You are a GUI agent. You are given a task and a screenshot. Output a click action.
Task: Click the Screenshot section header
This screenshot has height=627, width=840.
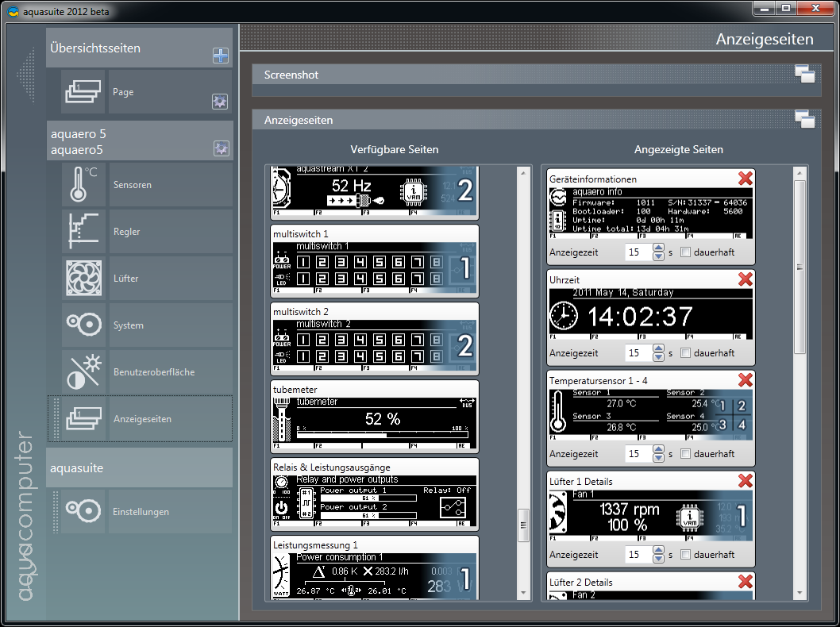tap(536, 75)
